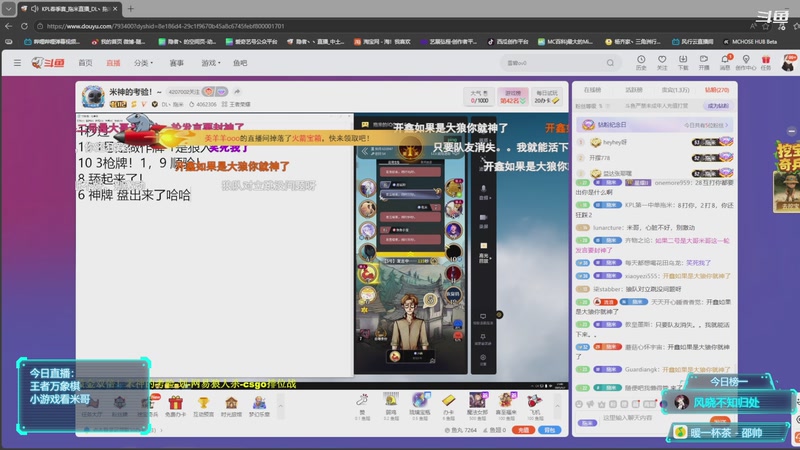Go to the 首页 home tab
The width and height of the screenshot is (800, 450).
85,63
